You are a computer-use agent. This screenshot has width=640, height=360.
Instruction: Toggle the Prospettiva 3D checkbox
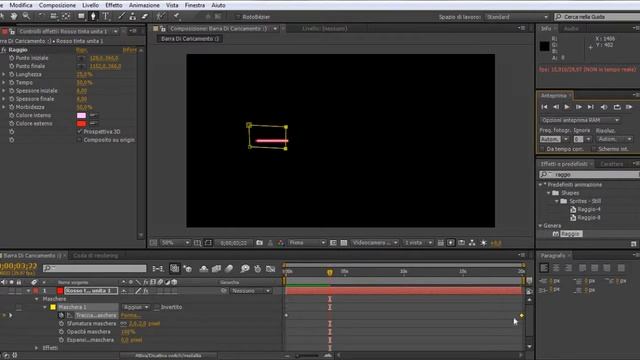(80, 131)
